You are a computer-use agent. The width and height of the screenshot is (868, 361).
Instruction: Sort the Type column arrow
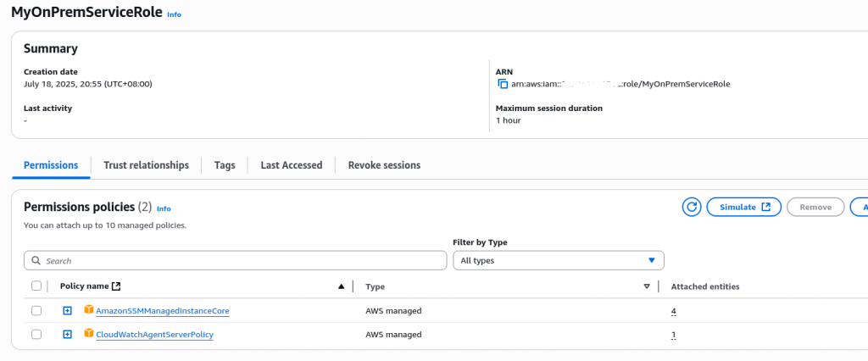647,286
